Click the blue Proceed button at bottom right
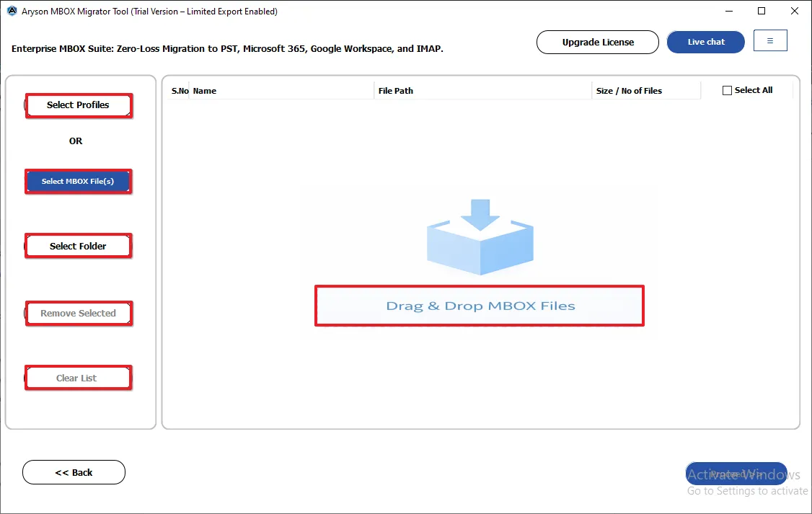The width and height of the screenshot is (812, 514). tap(736, 474)
